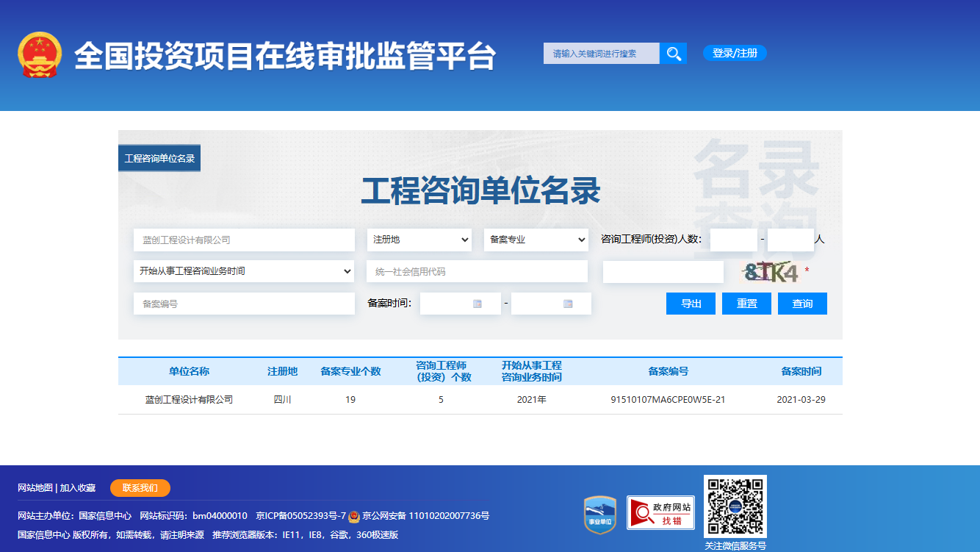The image size is (980, 552).
Task: Click the captcha code input field
Action: pyautogui.click(x=663, y=272)
